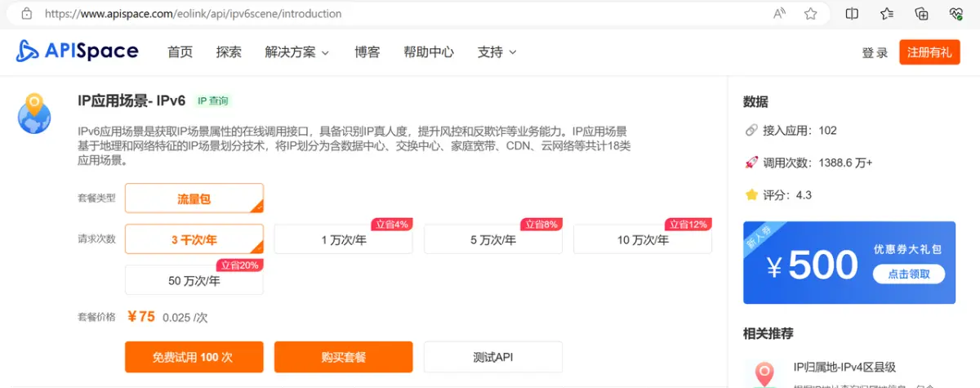Screen dimensions: 980x388
Task: Click the 立省12% discount badge
Action: (x=688, y=224)
